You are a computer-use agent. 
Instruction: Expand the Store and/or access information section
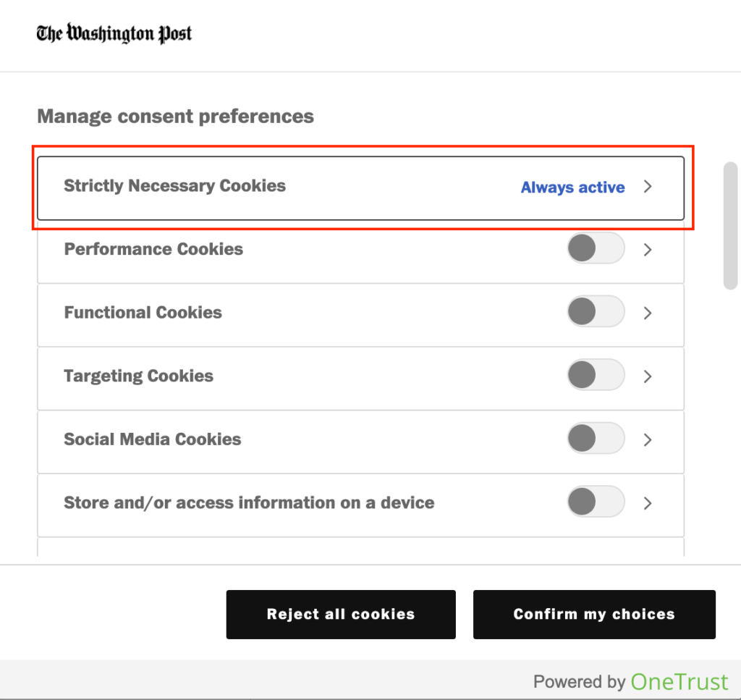click(648, 503)
